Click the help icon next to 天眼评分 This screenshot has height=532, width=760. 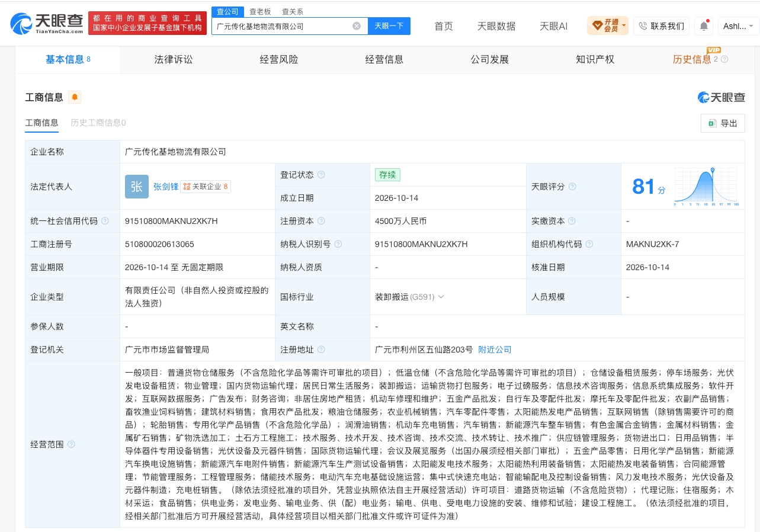pos(572,187)
